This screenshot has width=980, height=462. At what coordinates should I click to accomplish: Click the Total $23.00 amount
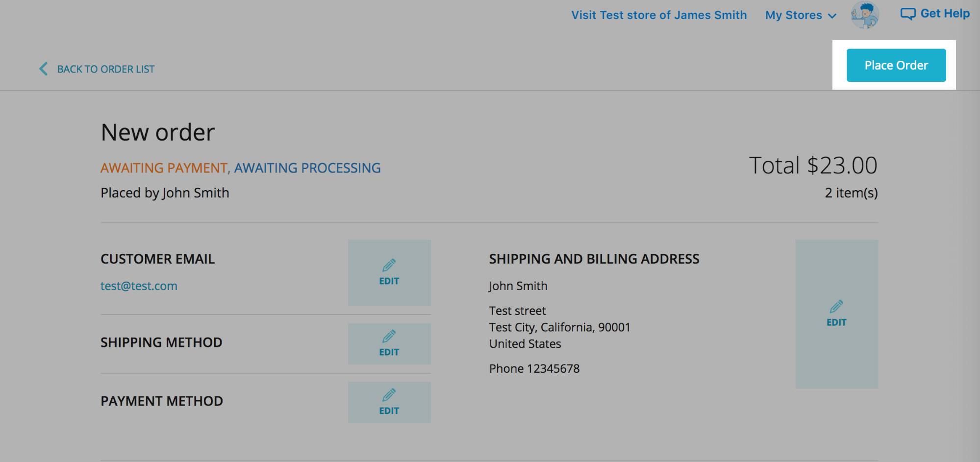(x=813, y=166)
